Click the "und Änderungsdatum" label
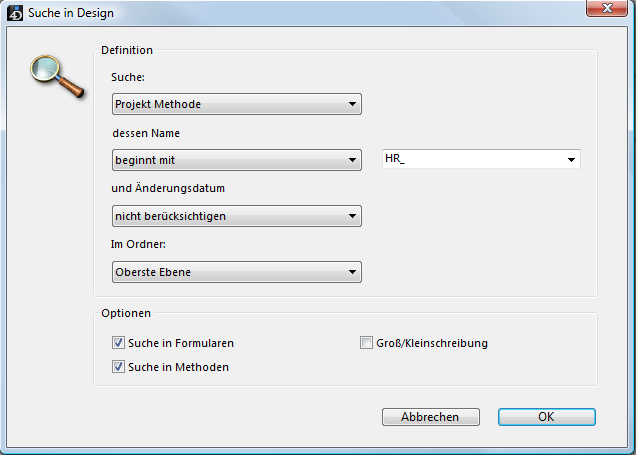Image resolution: width=636 pixels, height=455 pixels. [x=166, y=189]
